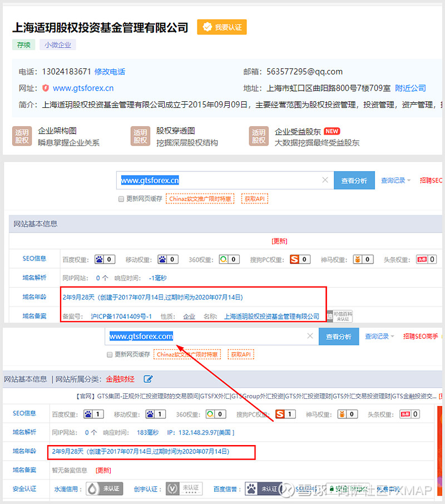Select the SEO信息 row label in upper panel
445x504 pixels.
point(34,259)
